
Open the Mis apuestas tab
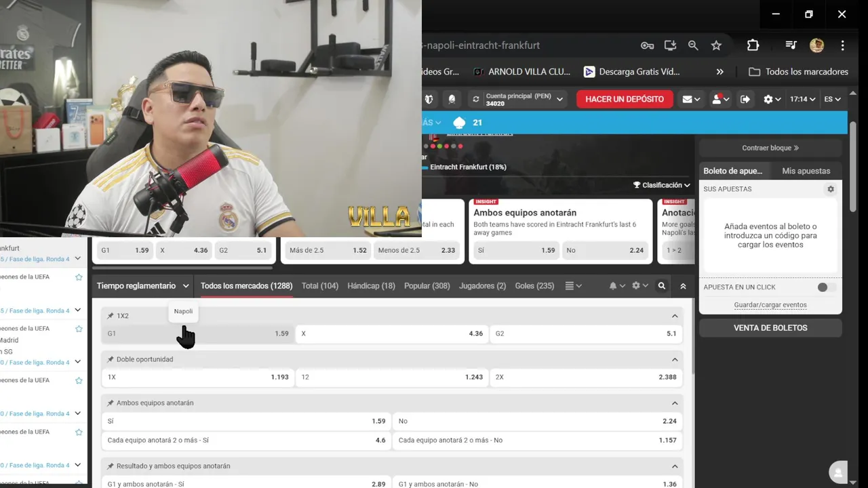(806, 171)
